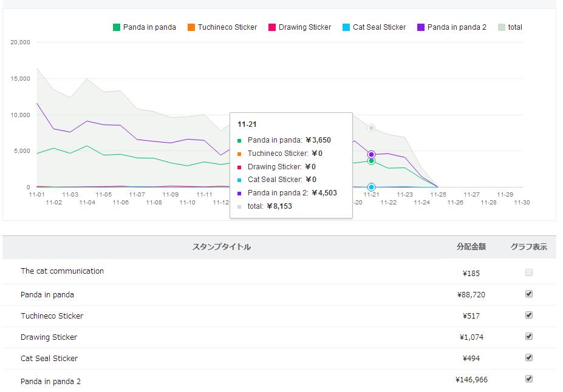Click the purple Panda in panda 2 legend swatch
563x392 pixels.
pos(421,27)
